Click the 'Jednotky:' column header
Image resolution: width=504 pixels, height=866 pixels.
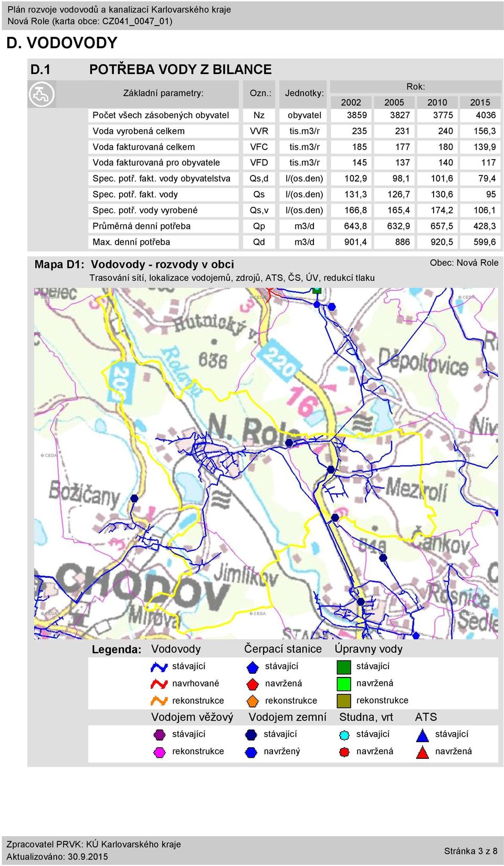point(304,93)
